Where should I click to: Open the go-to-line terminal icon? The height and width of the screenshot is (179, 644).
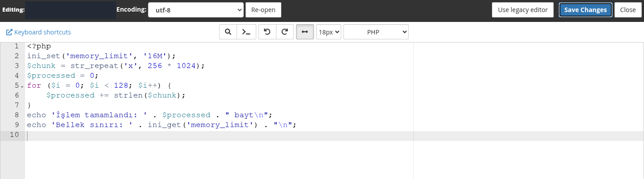(246, 32)
